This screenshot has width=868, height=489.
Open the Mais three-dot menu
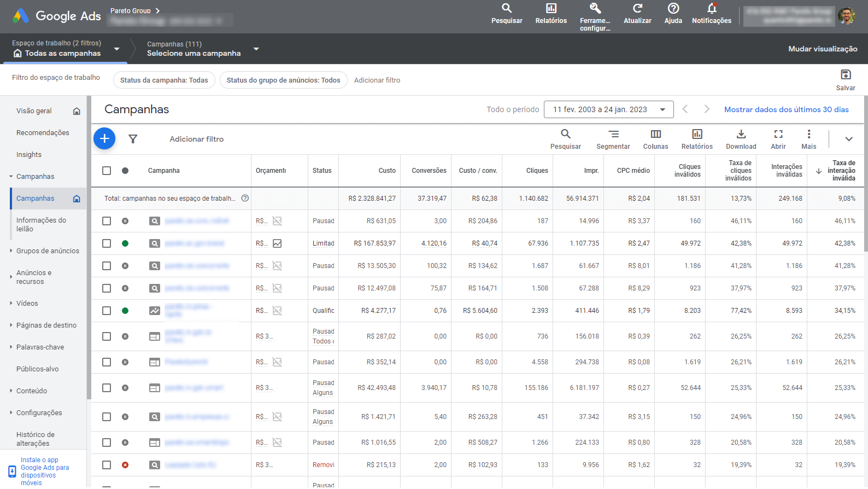808,139
